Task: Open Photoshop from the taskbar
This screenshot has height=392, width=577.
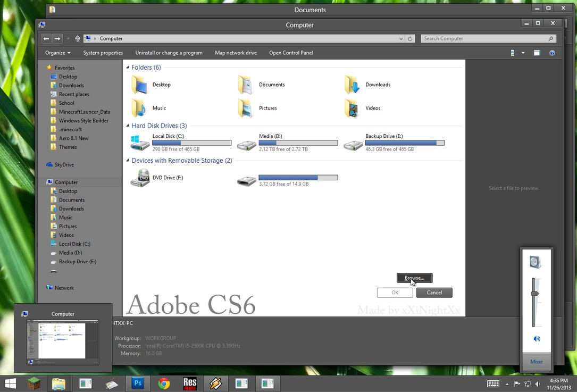Action: [x=138, y=383]
